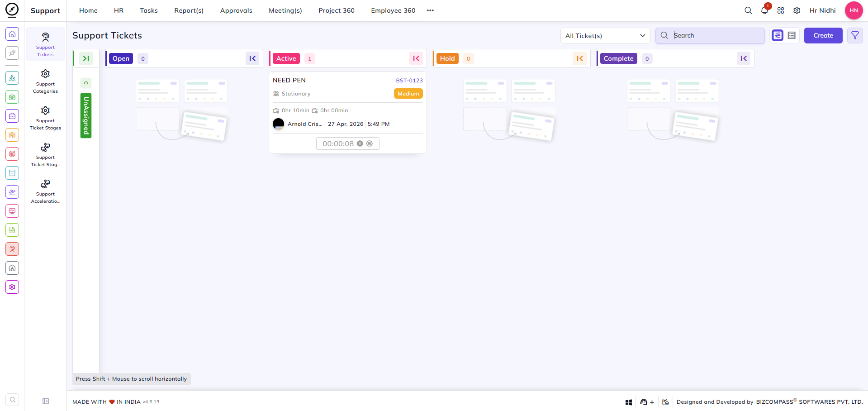
Task: Open the purple airplane travel module icon
Action: point(12,192)
